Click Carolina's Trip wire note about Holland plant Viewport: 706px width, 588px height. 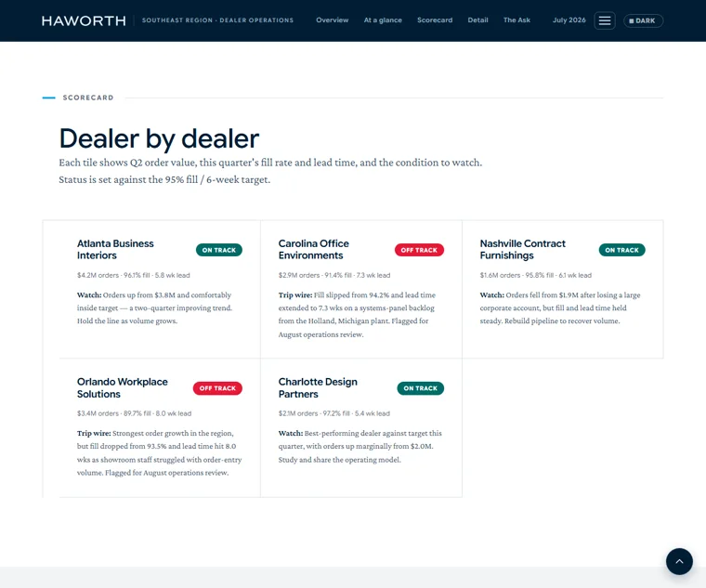pos(357,315)
